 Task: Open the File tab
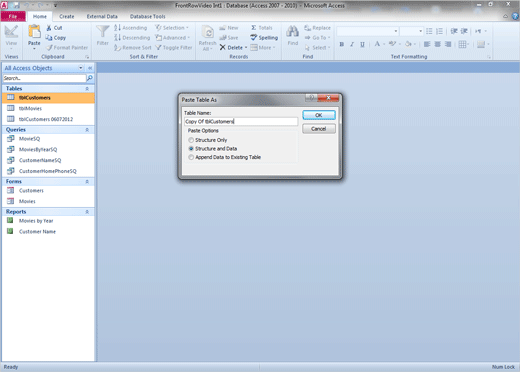(13, 16)
